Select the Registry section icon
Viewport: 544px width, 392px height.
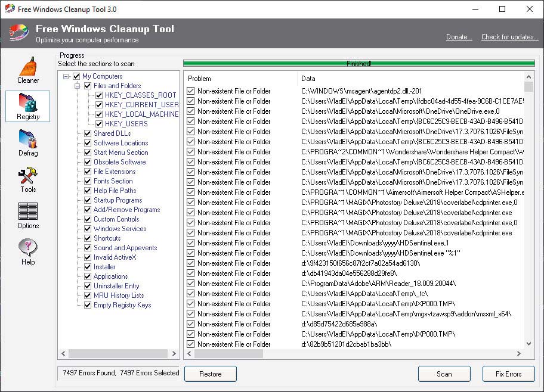[28, 107]
